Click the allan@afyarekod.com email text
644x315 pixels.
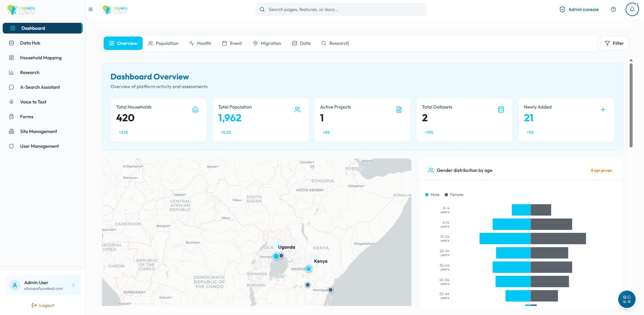coord(44,289)
